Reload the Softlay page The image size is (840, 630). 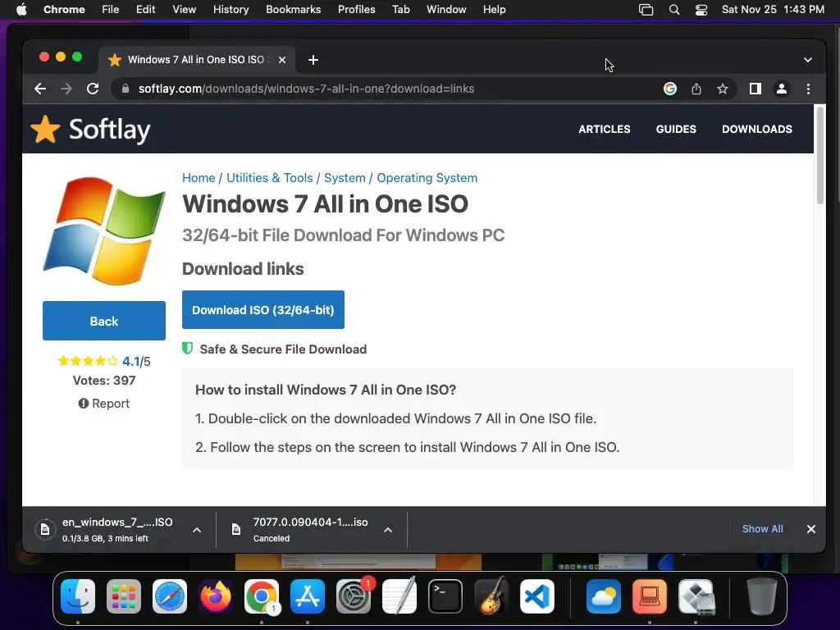click(93, 89)
